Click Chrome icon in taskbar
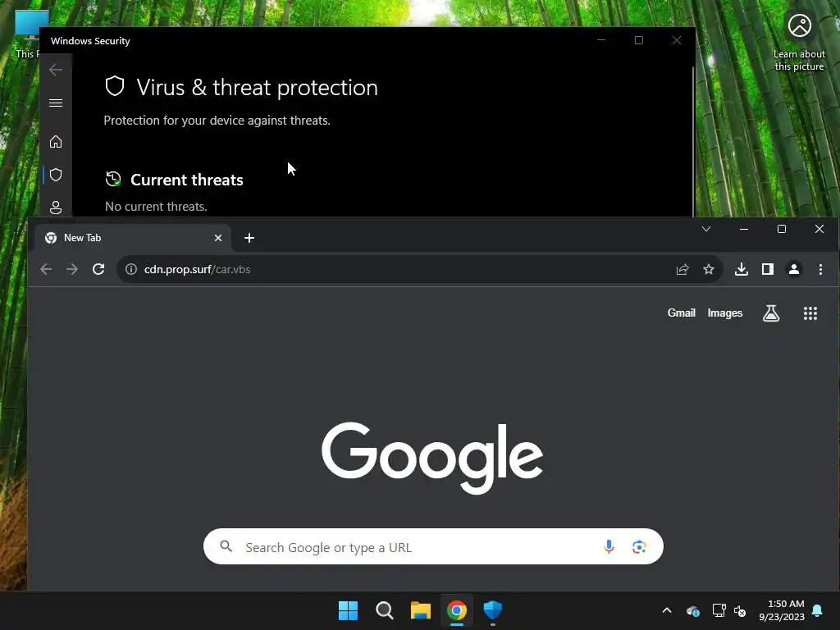Image resolution: width=840 pixels, height=630 pixels. [456, 610]
